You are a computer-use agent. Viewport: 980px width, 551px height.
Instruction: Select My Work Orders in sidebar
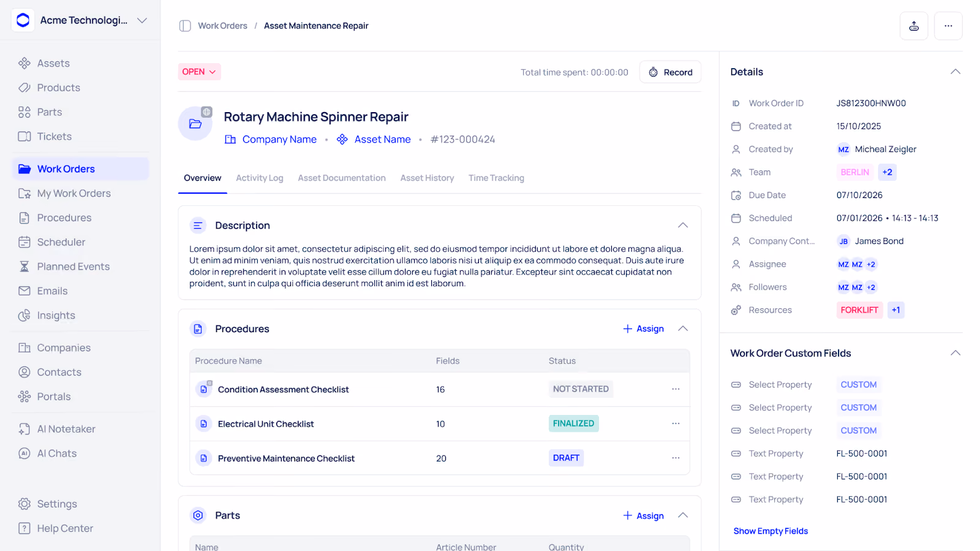coord(80,193)
